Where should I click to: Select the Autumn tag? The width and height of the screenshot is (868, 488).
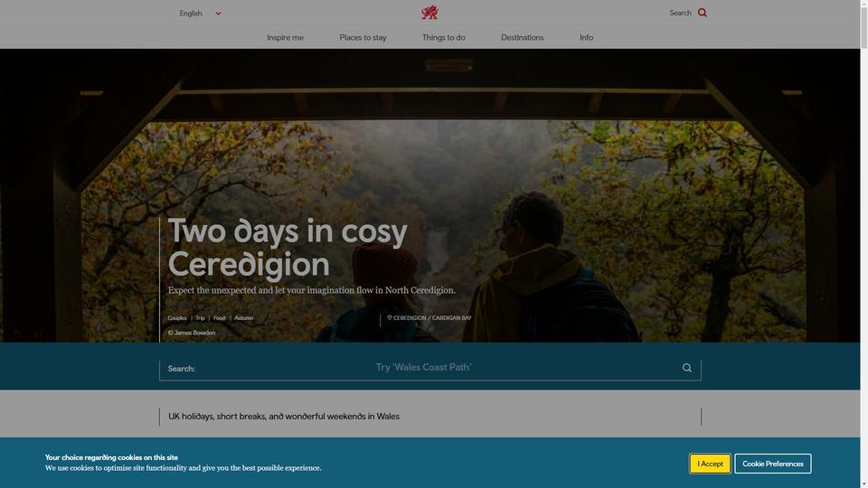point(243,318)
